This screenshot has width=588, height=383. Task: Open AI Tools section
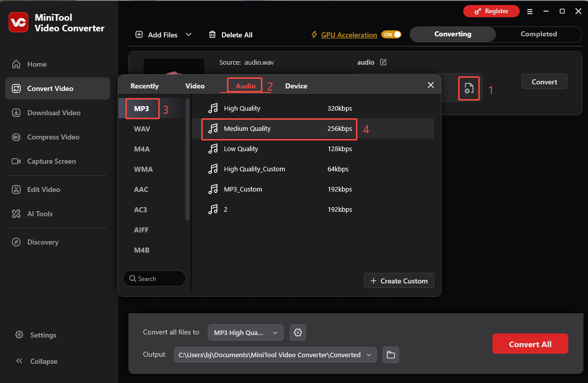(x=32, y=214)
